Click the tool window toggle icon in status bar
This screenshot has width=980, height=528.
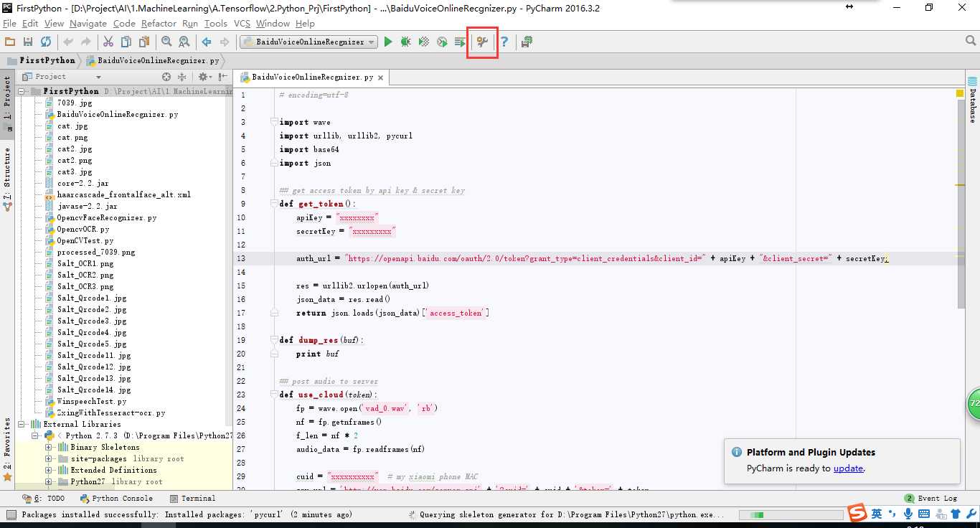click(10, 514)
